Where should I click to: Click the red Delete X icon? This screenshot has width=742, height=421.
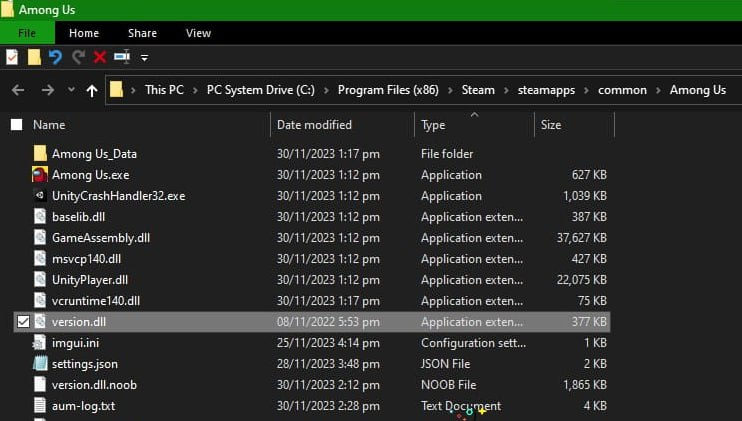(100, 57)
